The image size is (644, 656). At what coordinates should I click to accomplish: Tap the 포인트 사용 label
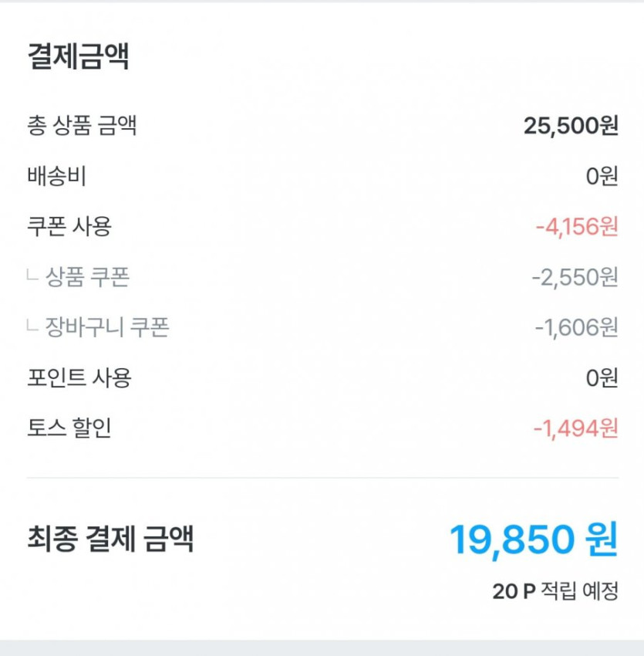(79, 378)
